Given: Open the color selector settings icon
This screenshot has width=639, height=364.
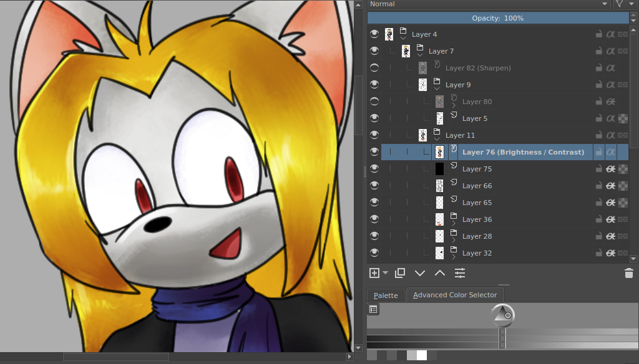Looking at the screenshot, I should tap(373, 309).
